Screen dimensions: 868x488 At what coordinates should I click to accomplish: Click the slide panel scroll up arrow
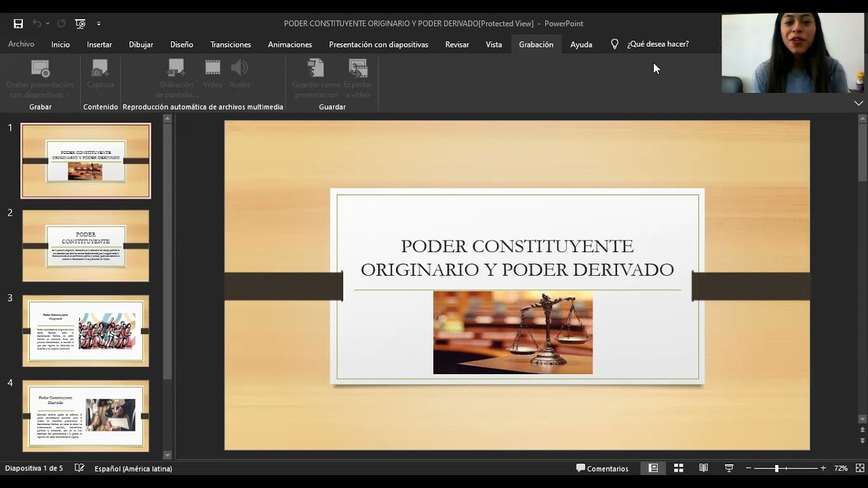pyautogui.click(x=167, y=119)
